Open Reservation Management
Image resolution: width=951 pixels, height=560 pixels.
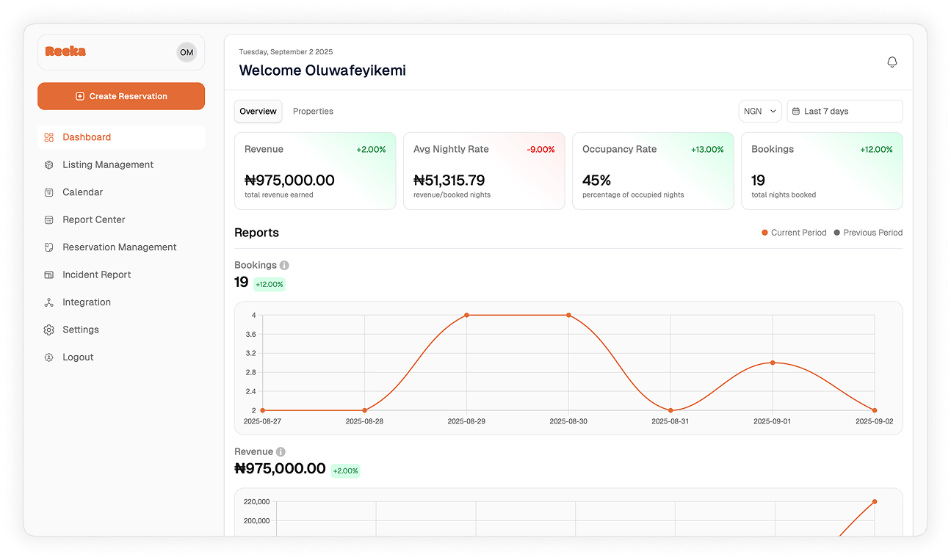[x=119, y=247]
